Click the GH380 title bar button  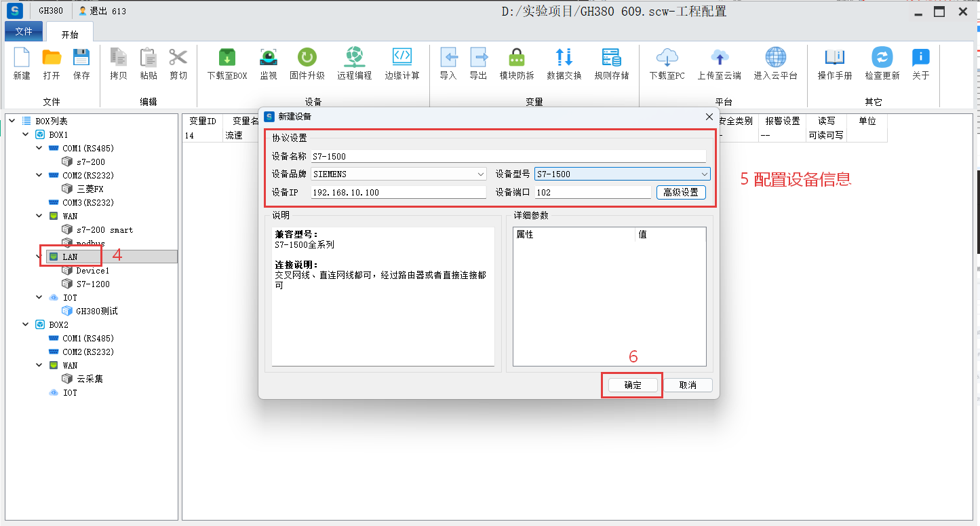[x=51, y=11]
